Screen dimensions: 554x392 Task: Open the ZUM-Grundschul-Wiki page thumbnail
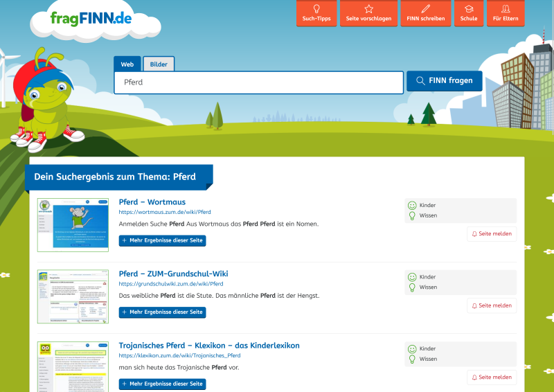tap(73, 297)
